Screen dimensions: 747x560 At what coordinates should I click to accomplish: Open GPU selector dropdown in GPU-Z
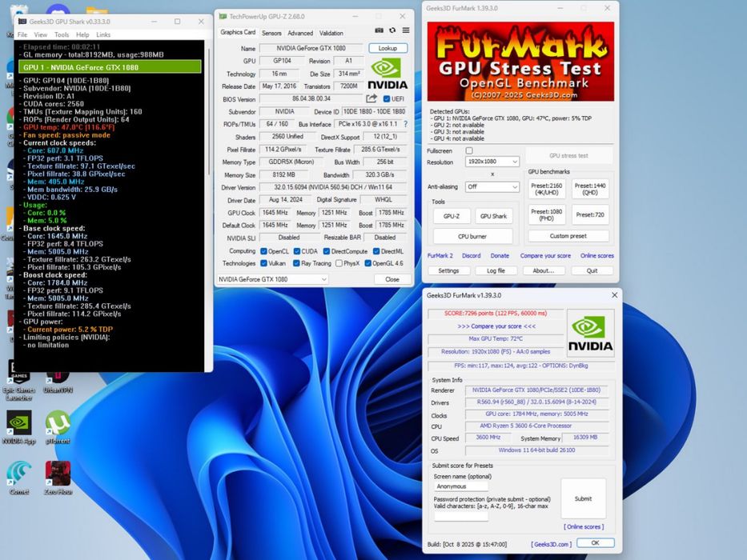[x=272, y=279]
